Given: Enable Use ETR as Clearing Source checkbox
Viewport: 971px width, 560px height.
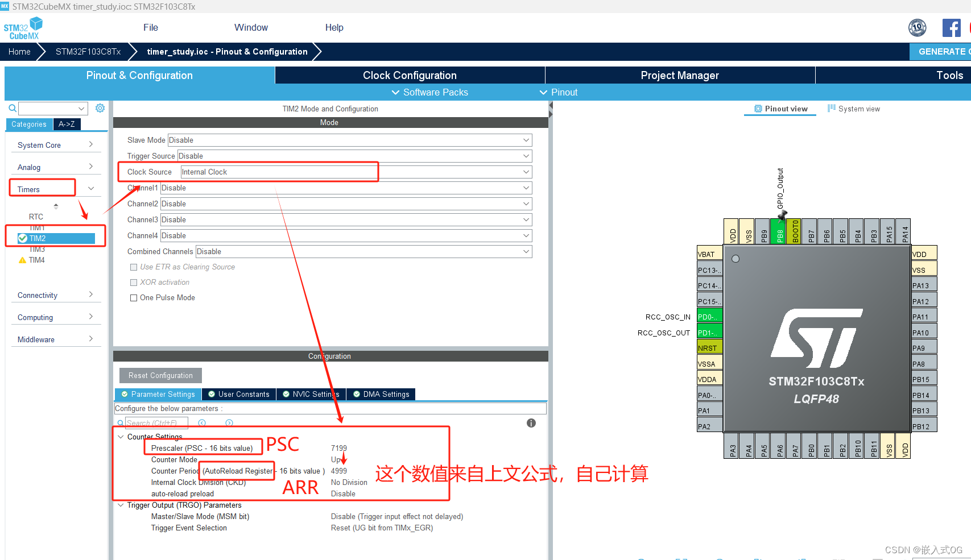Looking at the screenshot, I should pyautogui.click(x=134, y=267).
